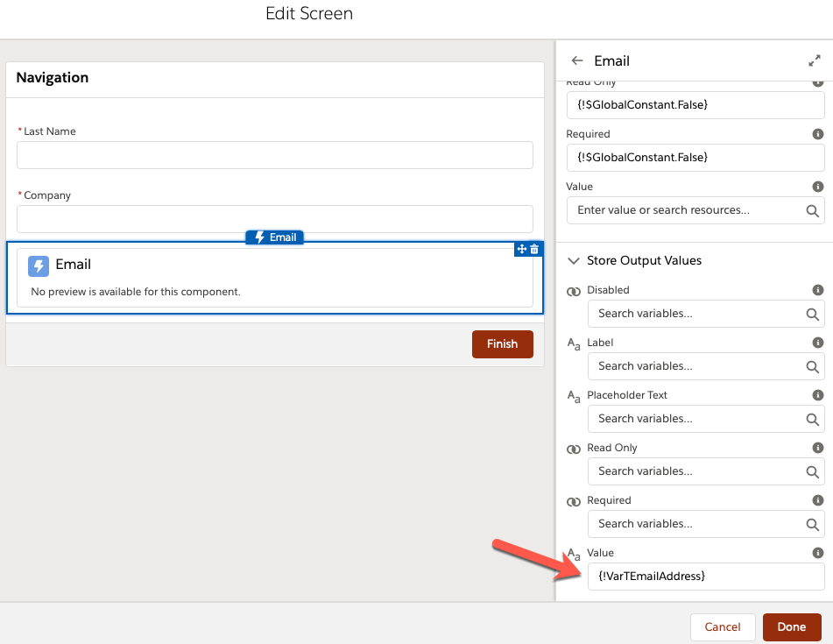Open Read Only search variables combo box
833x644 pixels.
click(697, 471)
